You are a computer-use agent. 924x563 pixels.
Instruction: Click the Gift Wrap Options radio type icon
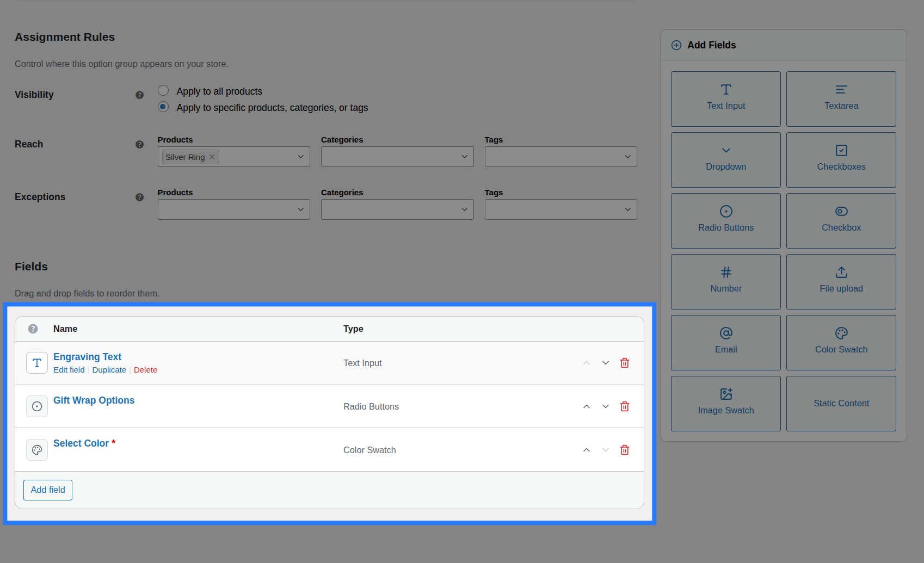pos(37,406)
